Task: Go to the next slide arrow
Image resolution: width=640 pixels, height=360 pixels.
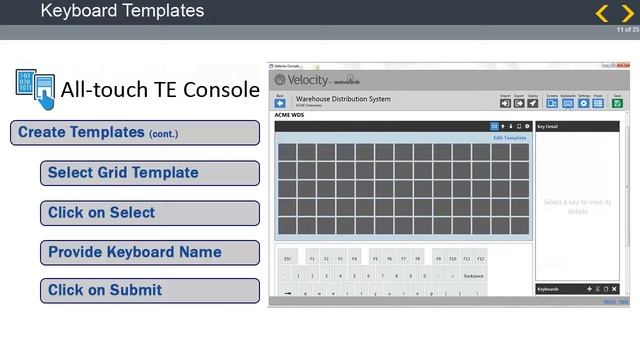Action: click(x=628, y=13)
